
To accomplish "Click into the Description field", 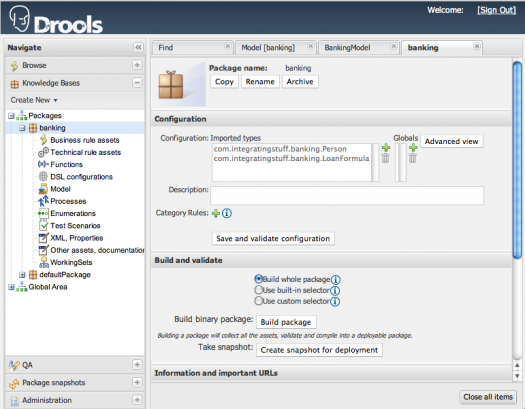I will pos(347,195).
